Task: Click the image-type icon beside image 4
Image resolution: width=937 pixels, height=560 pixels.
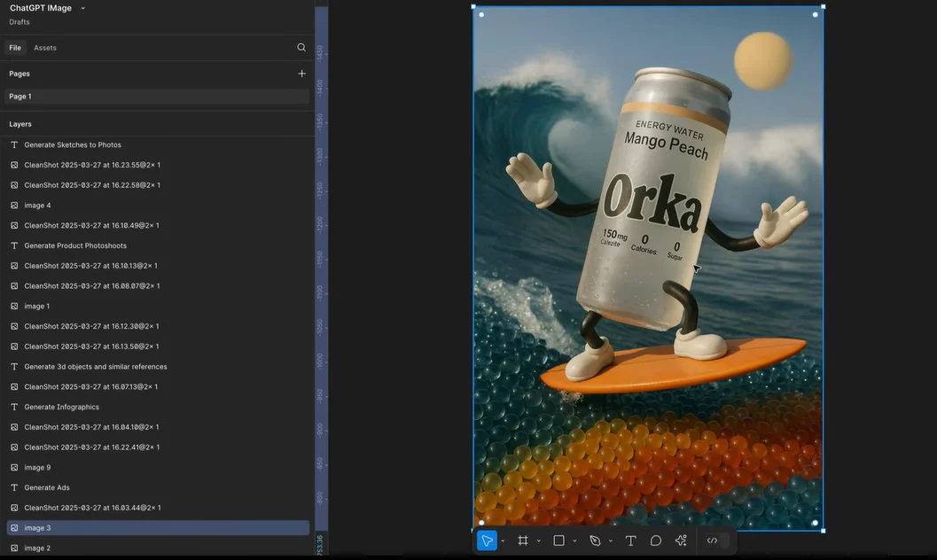Action: pos(14,206)
